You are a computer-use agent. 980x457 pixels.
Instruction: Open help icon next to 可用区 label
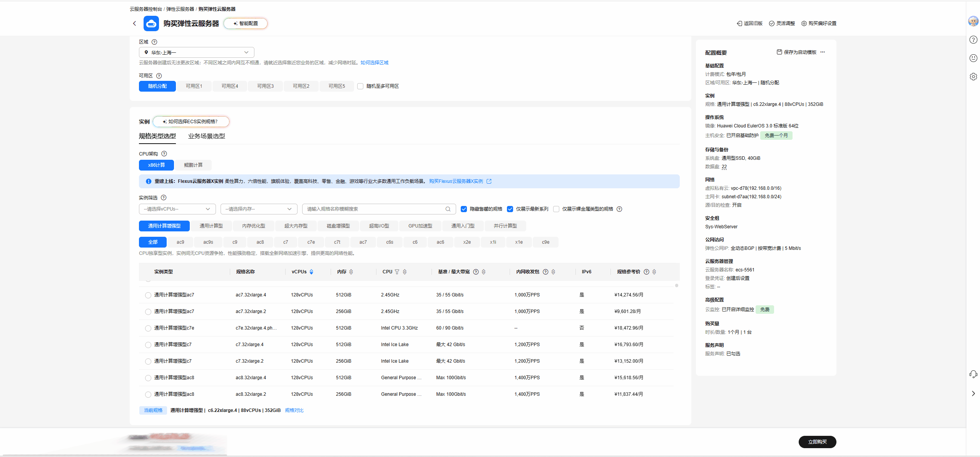[159, 76]
